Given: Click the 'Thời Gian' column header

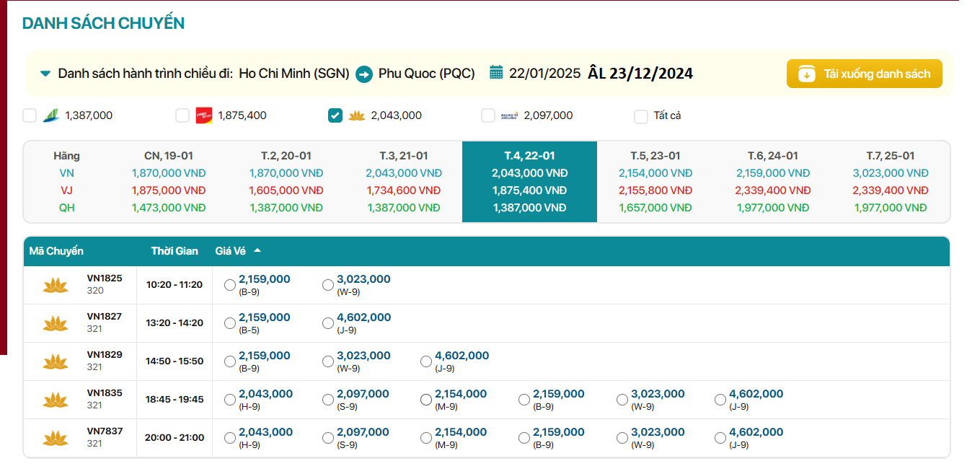Looking at the screenshot, I should tap(175, 251).
